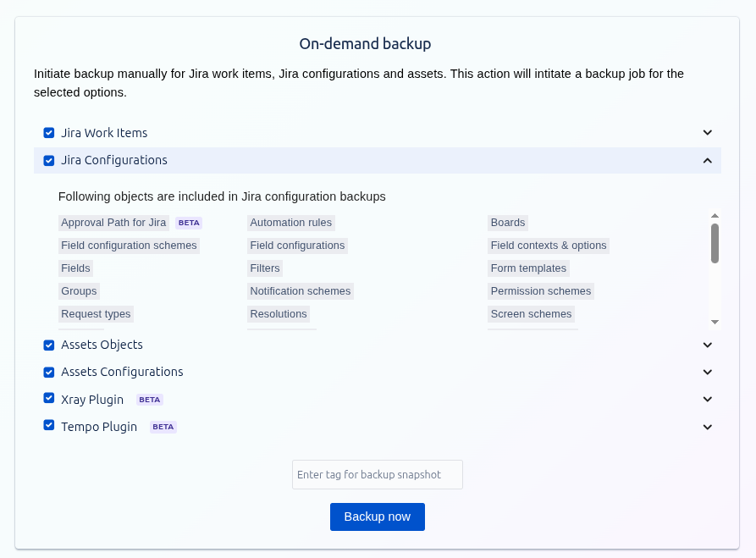
Task: Toggle the Tempo Plugin checkbox
Action: tap(49, 426)
